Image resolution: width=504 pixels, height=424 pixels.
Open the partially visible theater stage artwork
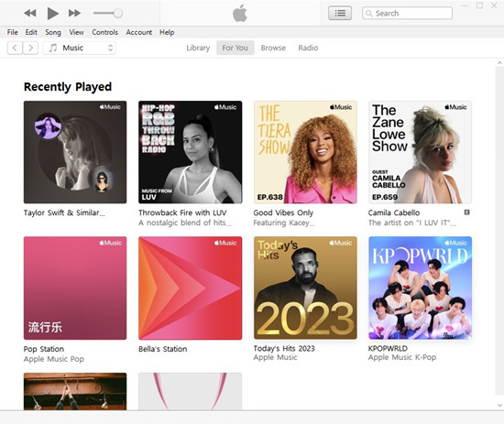pos(75,391)
